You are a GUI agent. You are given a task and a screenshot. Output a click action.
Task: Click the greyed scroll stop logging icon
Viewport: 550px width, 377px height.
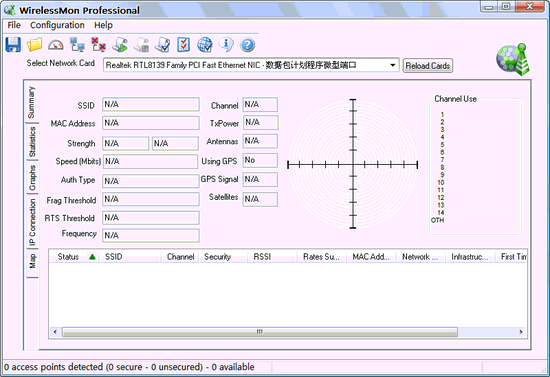(x=141, y=45)
